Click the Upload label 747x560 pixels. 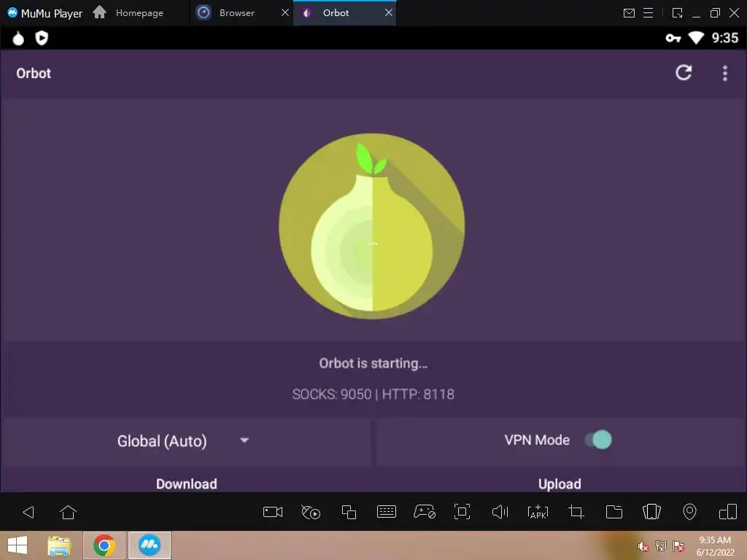[x=560, y=484]
